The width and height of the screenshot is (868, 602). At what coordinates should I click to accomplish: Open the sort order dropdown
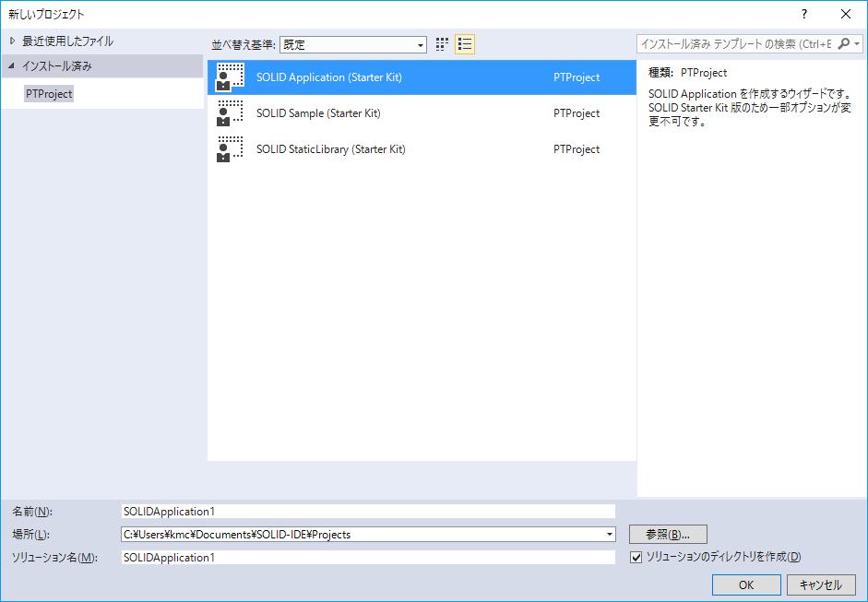421,44
